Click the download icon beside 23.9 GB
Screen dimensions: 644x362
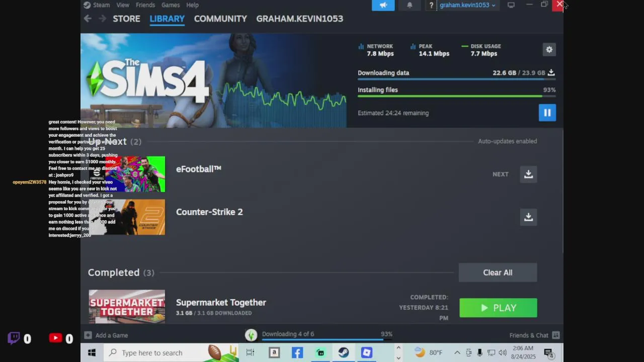[x=551, y=73]
